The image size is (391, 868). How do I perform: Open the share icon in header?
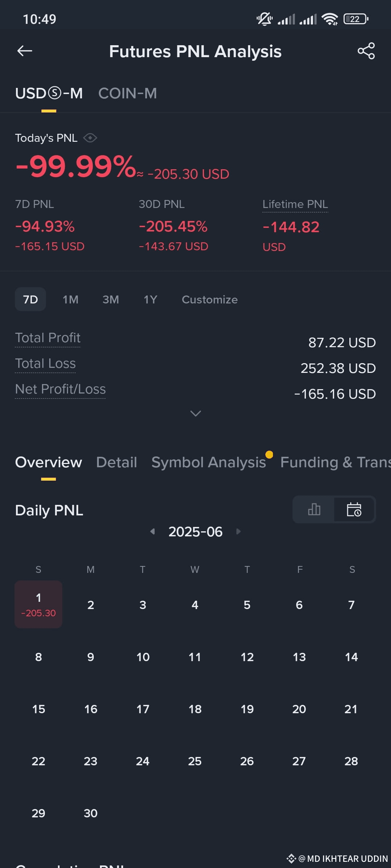pyautogui.click(x=366, y=51)
